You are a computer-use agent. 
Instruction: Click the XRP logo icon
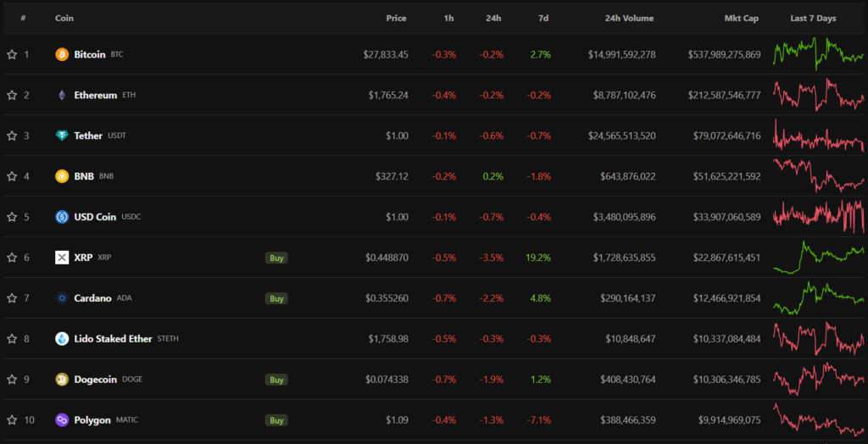pos(62,258)
